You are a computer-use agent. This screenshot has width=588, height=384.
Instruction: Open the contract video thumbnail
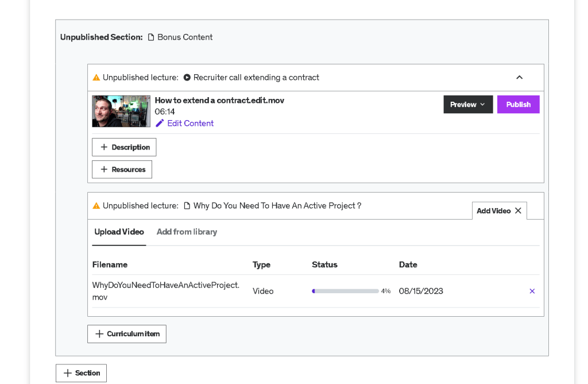(x=121, y=111)
